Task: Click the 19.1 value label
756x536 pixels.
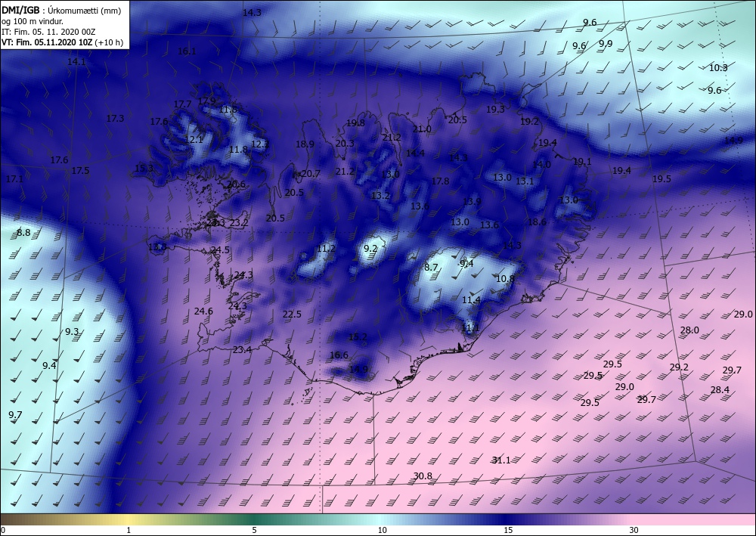Action: (x=582, y=162)
